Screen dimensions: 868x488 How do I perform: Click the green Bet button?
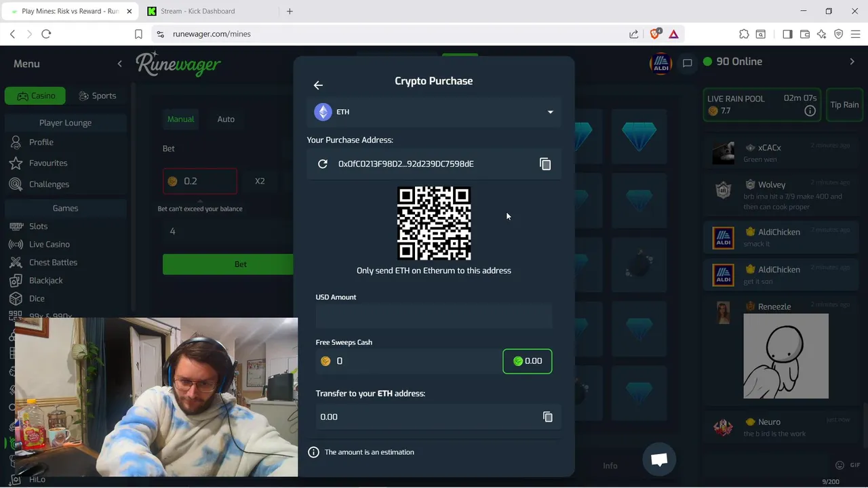pyautogui.click(x=228, y=264)
